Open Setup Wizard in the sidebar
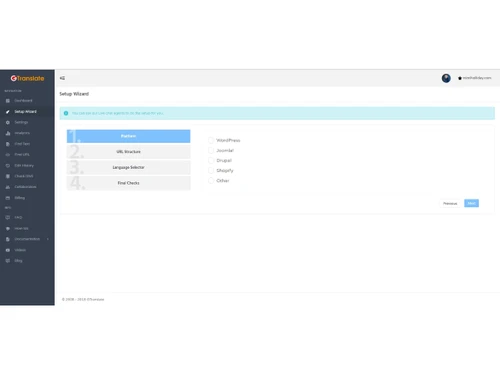 point(27,112)
